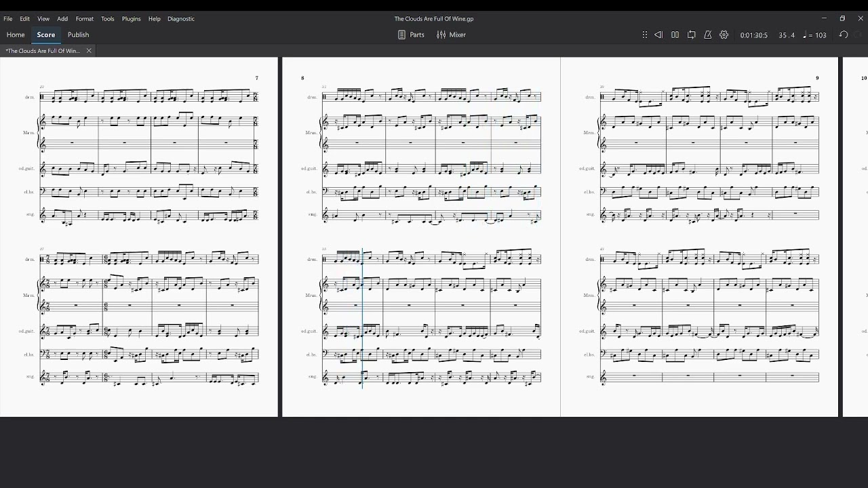Image resolution: width=868 pixels, height=488 pixels.
Task: Switch to the Home tab
Action: (16, 35)
